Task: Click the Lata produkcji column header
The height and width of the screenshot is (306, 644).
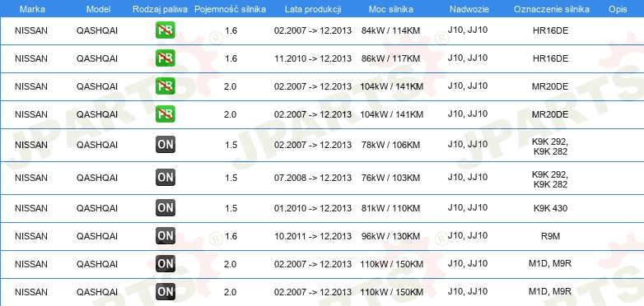Action: pyautogui.click(x=313, y=9)
